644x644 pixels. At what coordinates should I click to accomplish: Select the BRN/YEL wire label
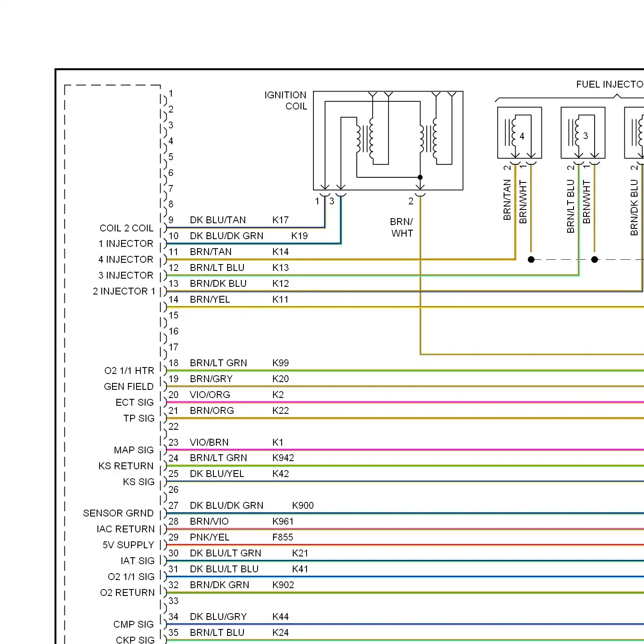(x=210, y=299)
